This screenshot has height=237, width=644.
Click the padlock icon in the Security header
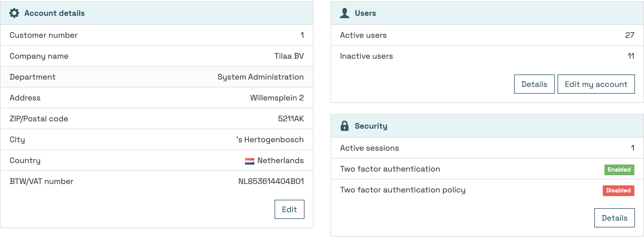(x=345, y=126)
